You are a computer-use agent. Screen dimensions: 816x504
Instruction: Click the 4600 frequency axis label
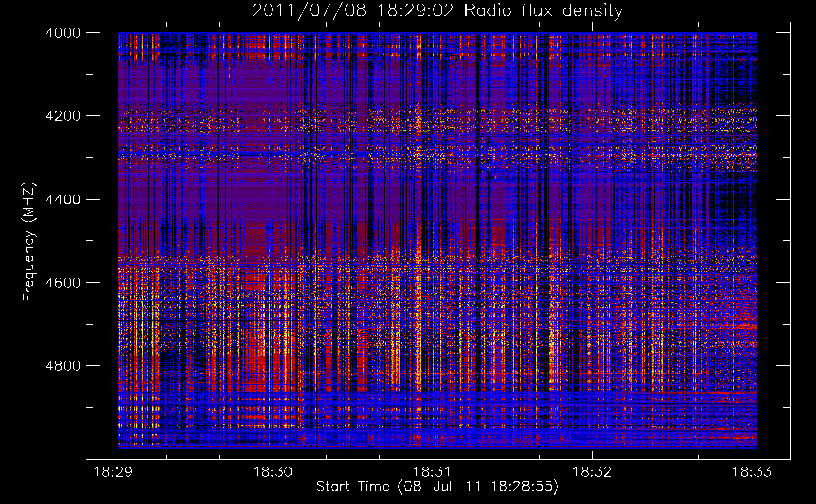tap(63, 283)
